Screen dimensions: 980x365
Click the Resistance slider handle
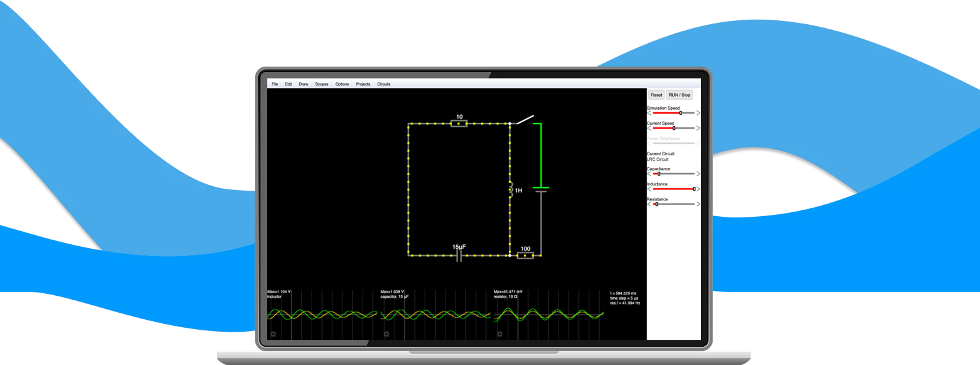point(657,204)
